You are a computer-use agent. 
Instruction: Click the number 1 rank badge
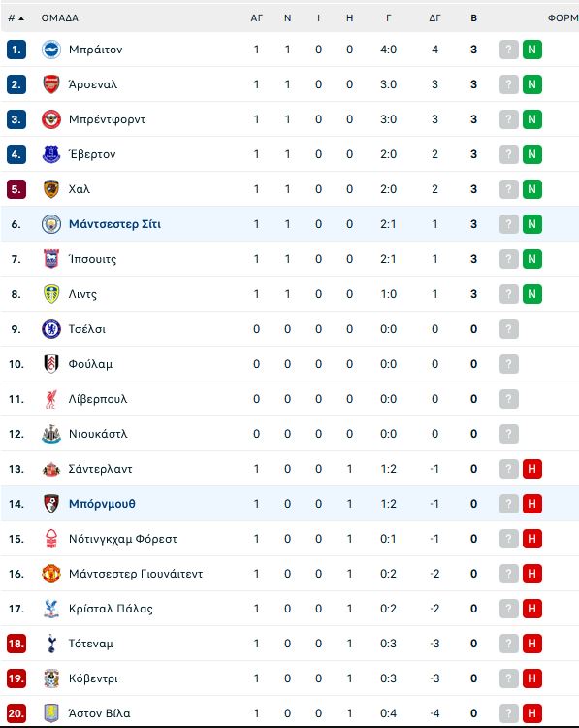coord(16,50)
